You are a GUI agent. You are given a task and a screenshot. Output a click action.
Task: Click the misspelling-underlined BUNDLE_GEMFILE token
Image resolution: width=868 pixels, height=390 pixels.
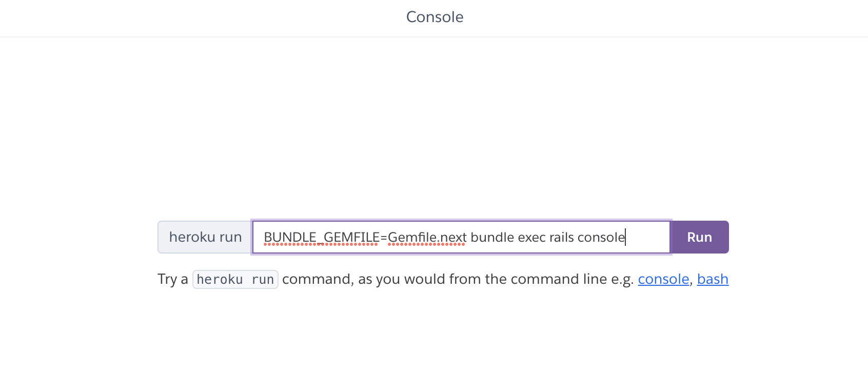[321, 237]
